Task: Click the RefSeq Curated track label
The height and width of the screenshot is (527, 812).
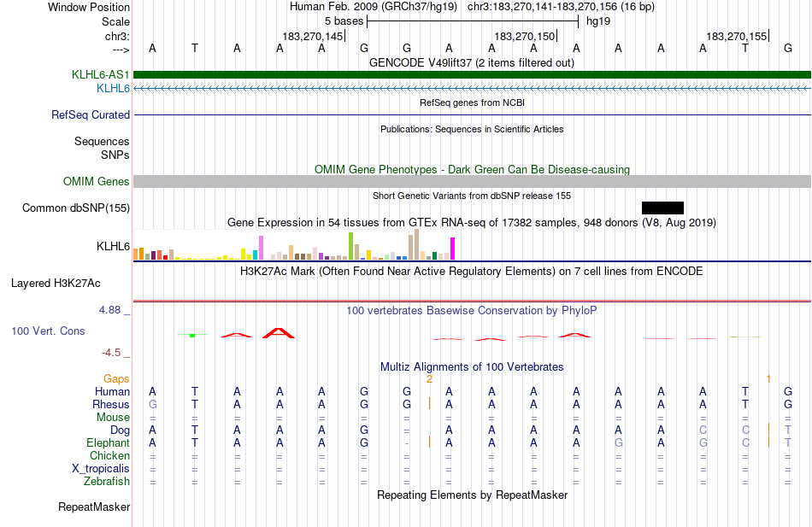Action: click(90, 114)
